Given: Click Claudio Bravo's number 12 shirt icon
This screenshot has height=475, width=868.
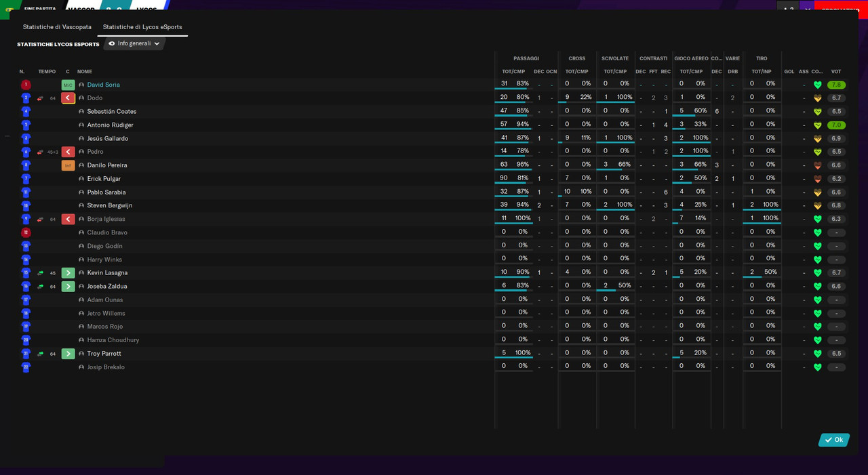Looking at the screenshot, I should (26, 232).
